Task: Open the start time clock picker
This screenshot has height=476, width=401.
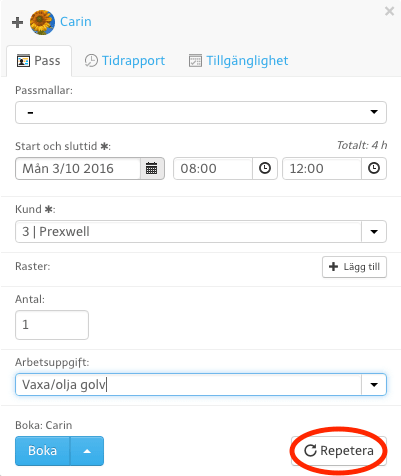Action: tap(265, 168)
